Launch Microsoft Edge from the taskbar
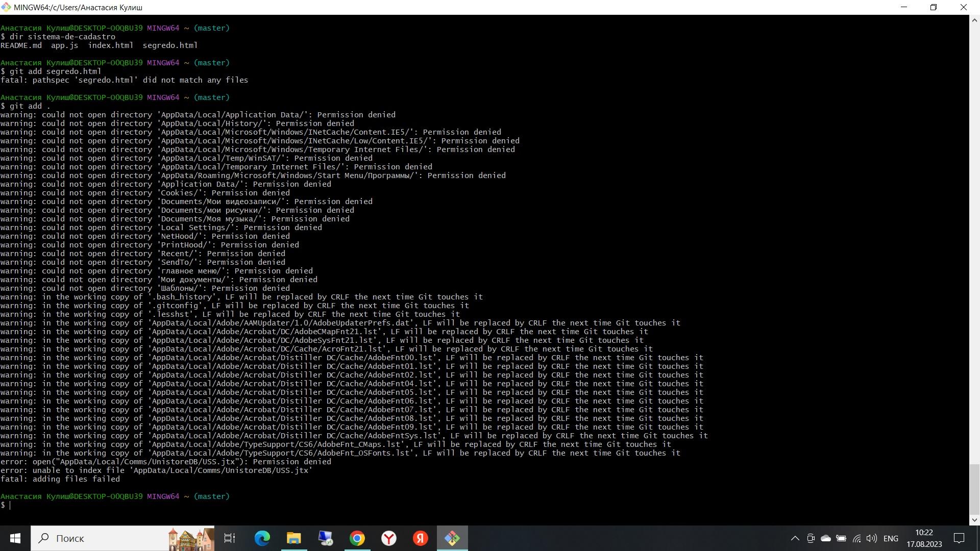Viewport: 980px width, 551px height. click(262, 538)
